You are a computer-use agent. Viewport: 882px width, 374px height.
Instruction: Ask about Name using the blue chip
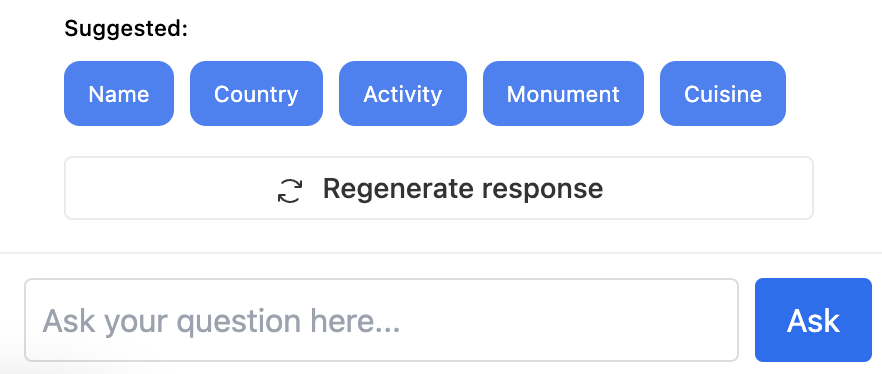pos(119,93)
